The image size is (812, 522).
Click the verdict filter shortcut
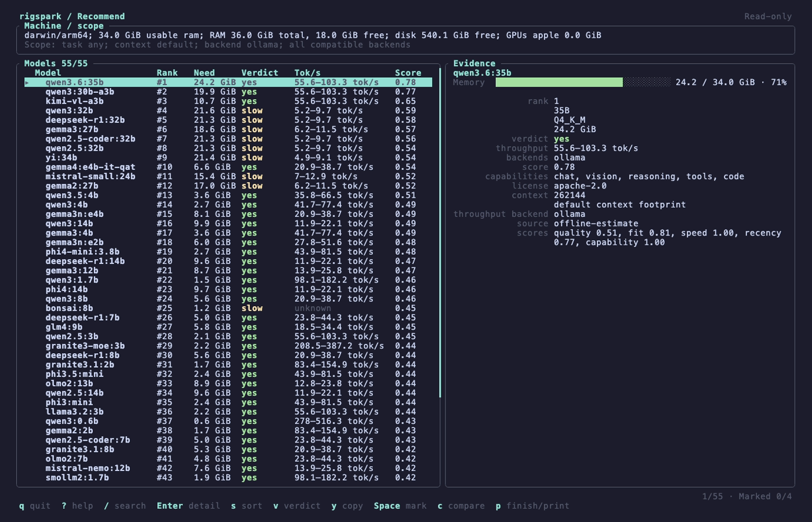(297, 506)
